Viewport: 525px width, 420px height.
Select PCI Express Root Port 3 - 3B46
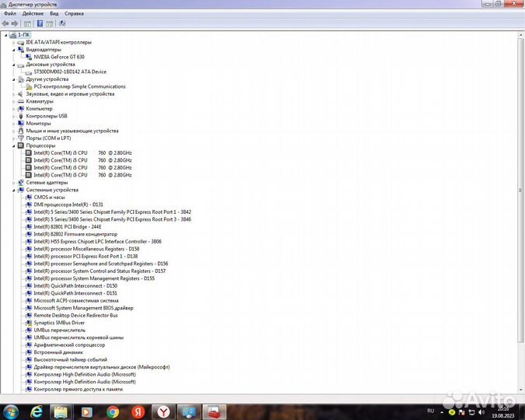point(112,219)
